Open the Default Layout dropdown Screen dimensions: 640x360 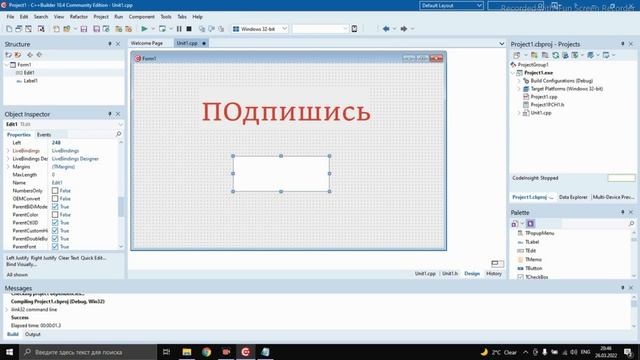coord(479,5)
